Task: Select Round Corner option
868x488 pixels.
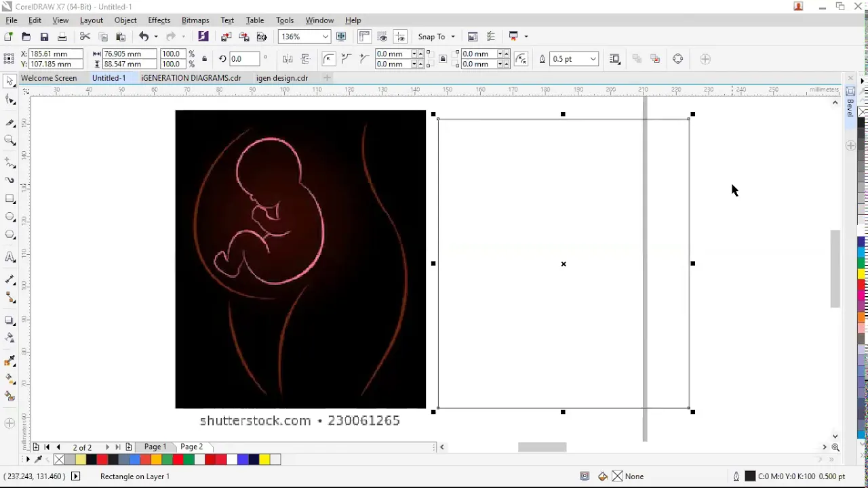Action: 329,59
